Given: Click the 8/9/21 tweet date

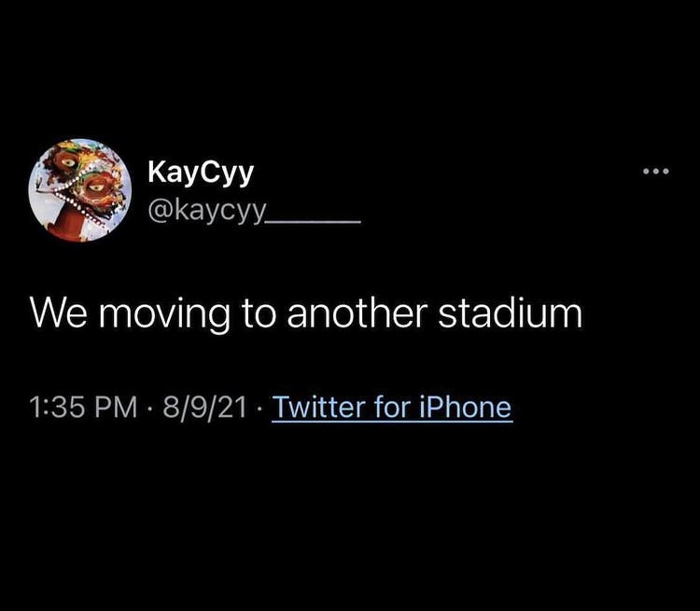Looking at the screenshot, I should 191,408.
